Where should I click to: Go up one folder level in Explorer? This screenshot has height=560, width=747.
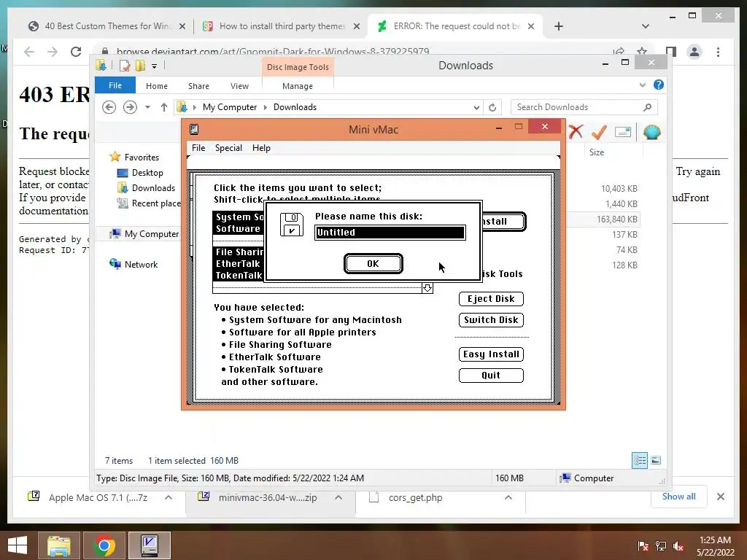point(164,107)
